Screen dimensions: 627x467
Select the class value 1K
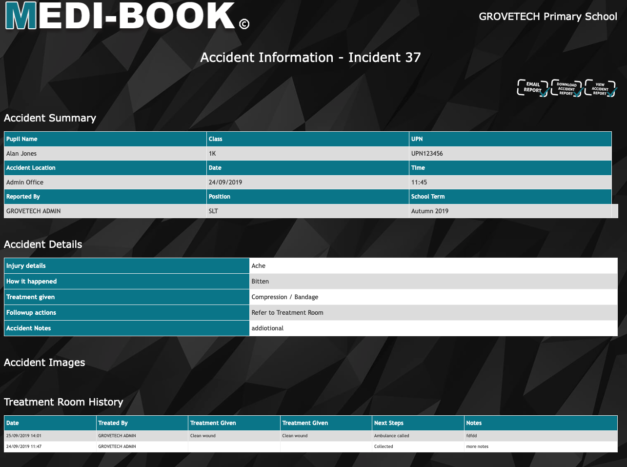coord(212,154)
